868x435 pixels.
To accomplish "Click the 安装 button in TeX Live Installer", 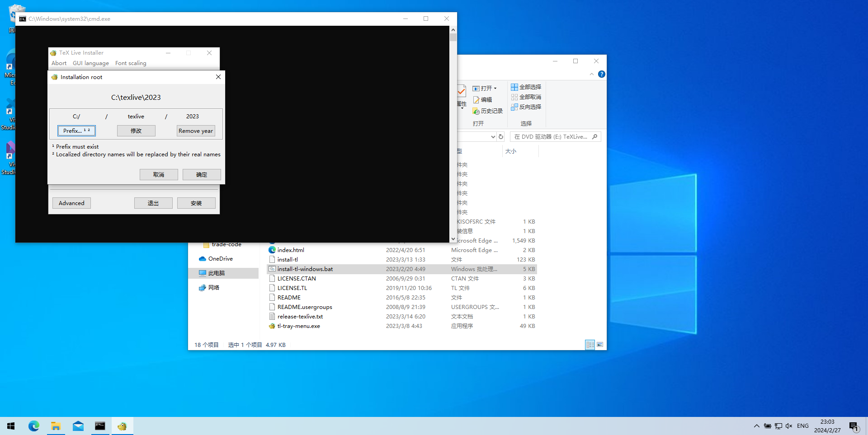I will tap(196, 203).
